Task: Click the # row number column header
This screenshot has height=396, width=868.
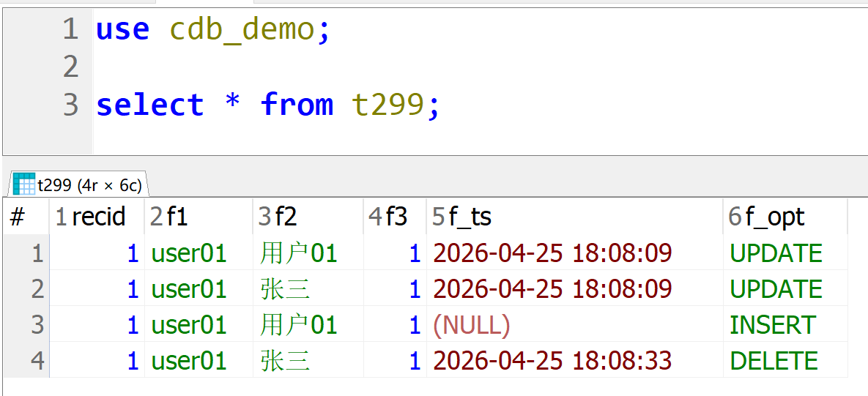Action: (x=18, y=217)
